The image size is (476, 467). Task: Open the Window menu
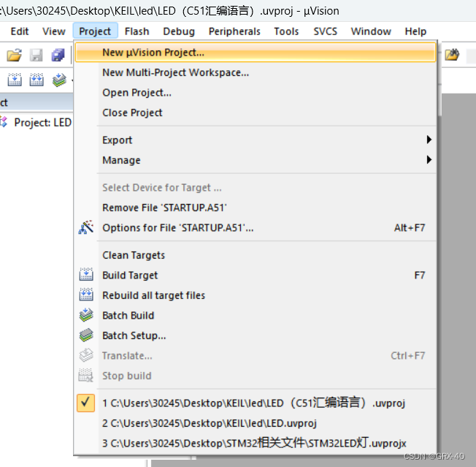tap(371, 31)
